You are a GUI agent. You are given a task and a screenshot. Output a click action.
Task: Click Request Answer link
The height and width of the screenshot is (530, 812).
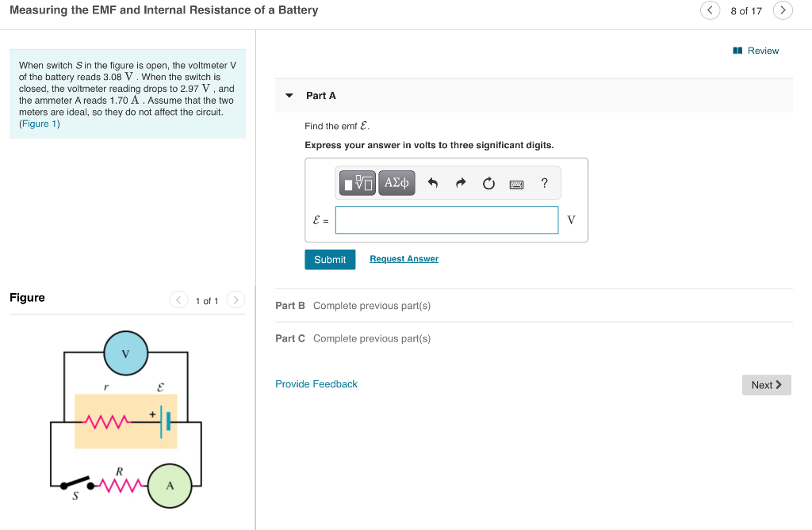click(x=404, y=258)
